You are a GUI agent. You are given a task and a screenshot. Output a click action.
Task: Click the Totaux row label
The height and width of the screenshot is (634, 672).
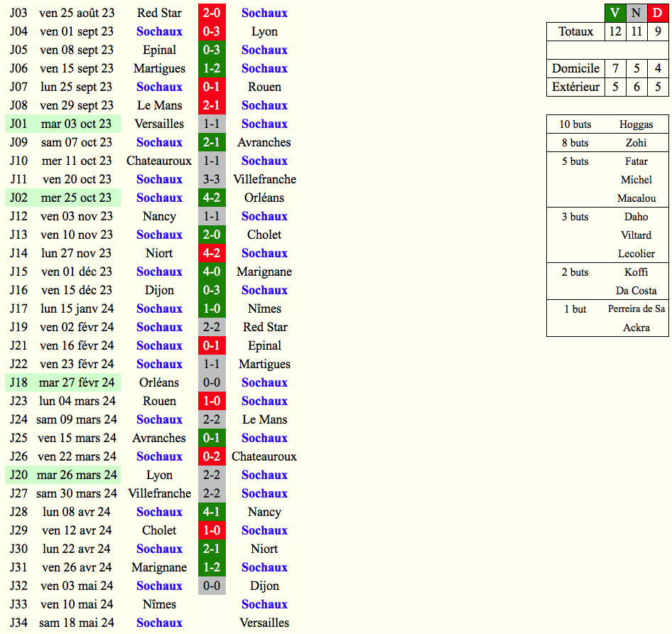[x=575, y=31]
